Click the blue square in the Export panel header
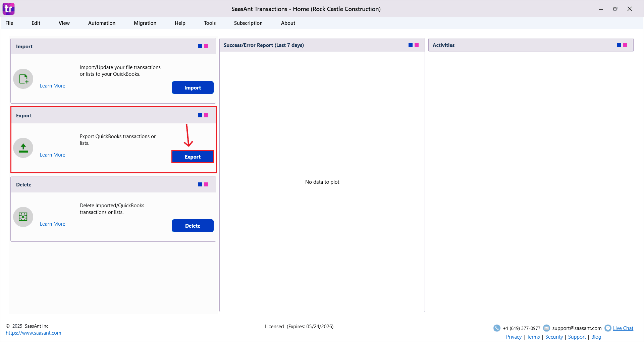This screenshot has width=644, height=342. click(x=200, y=115)
